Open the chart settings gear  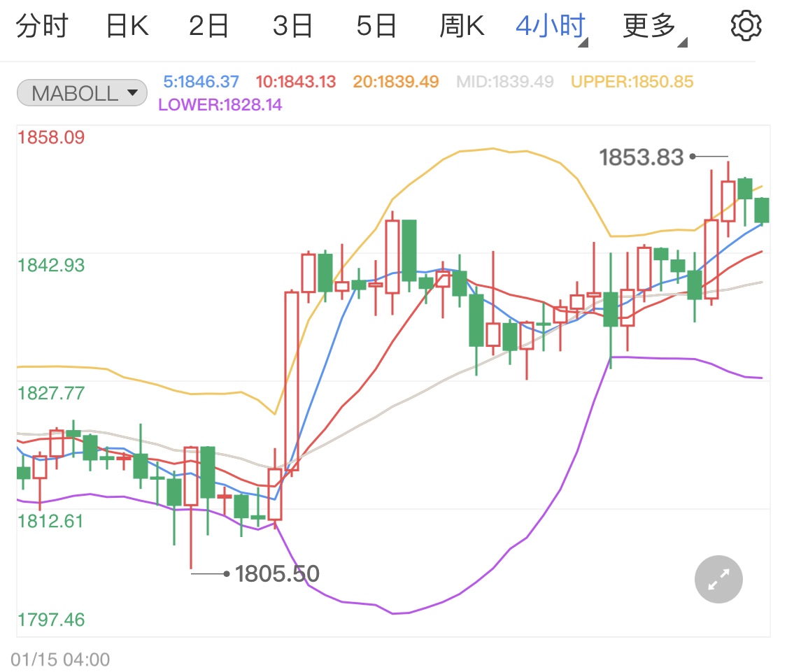pyautogui.click(x=746, y=26)
